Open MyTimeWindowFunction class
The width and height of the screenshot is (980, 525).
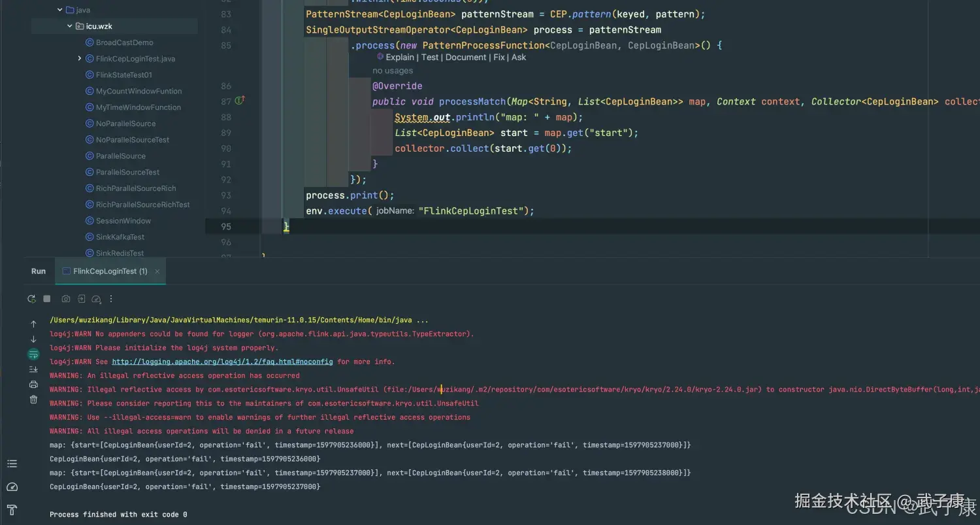coord(139,107)
